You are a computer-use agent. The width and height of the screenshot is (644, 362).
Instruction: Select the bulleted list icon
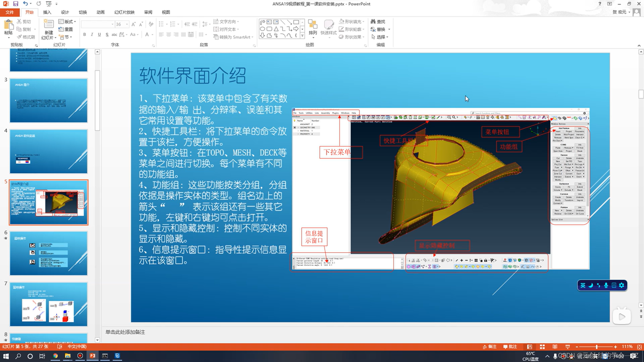[161, 24]
